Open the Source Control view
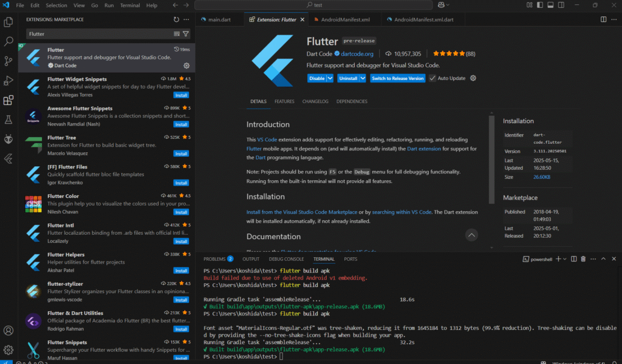The height and width of the screenshot is (364, 622). pyautogui.click(x=9, y=61)
